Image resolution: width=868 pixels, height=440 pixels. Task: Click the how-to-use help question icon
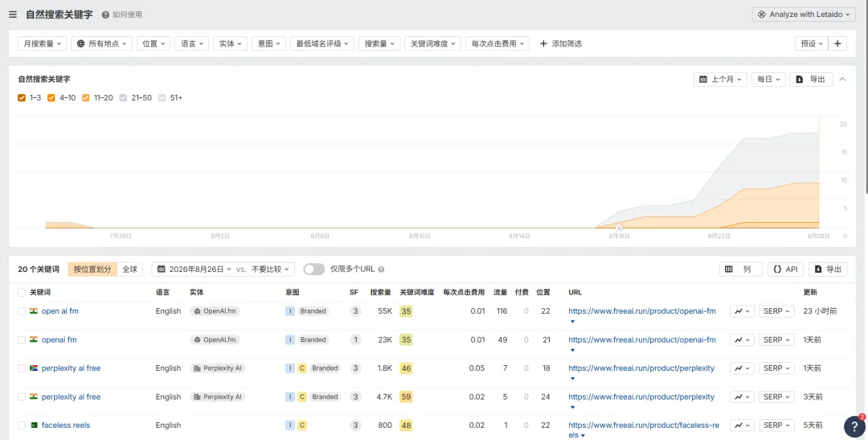(x=105, y=15)
